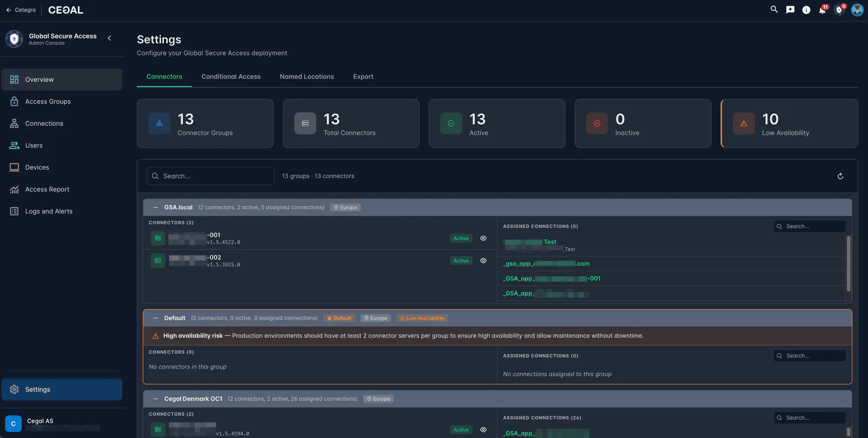Click the Low Availability badge on Default group
Image resolution: width=868 pixels, height=438 pixels.
pos(422,318)
